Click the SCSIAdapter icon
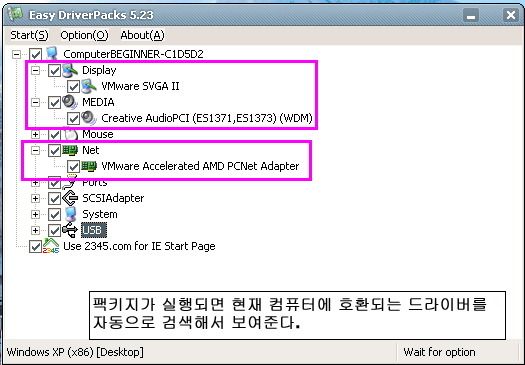 click(70, 198)
